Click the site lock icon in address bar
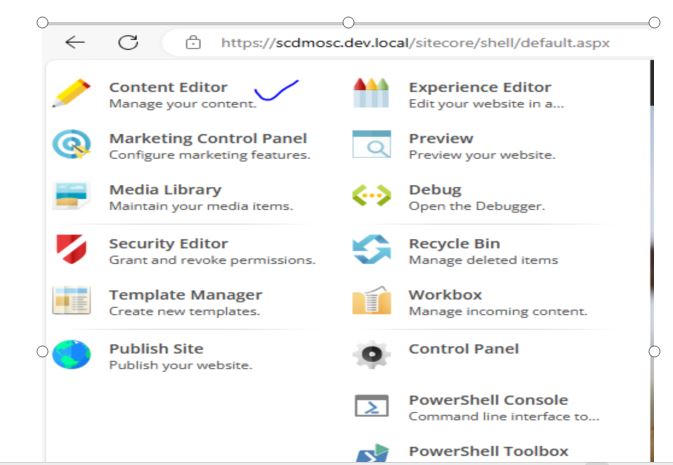The image size is (673, 465). click(193, 42)
